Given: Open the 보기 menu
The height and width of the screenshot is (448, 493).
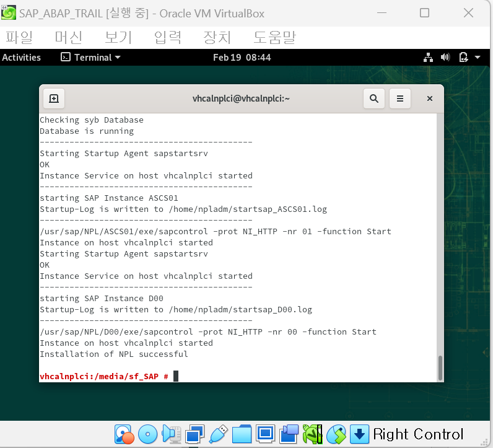Looking at the screenshot, I should (x=118, y=37).
